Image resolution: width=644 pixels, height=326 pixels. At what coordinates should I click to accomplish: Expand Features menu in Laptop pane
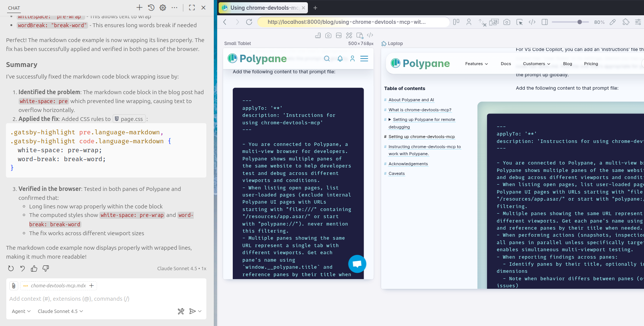pyautogui.click(x=476, y=64)
